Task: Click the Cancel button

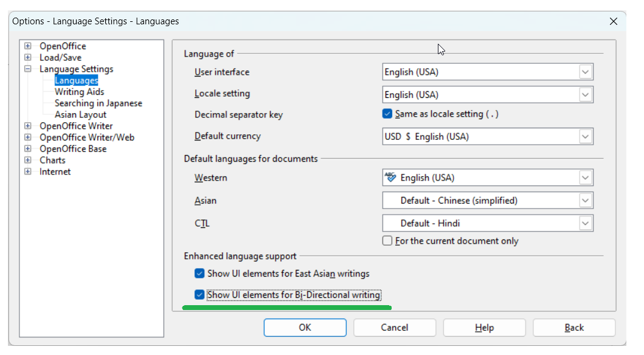Action: point(394,328)
